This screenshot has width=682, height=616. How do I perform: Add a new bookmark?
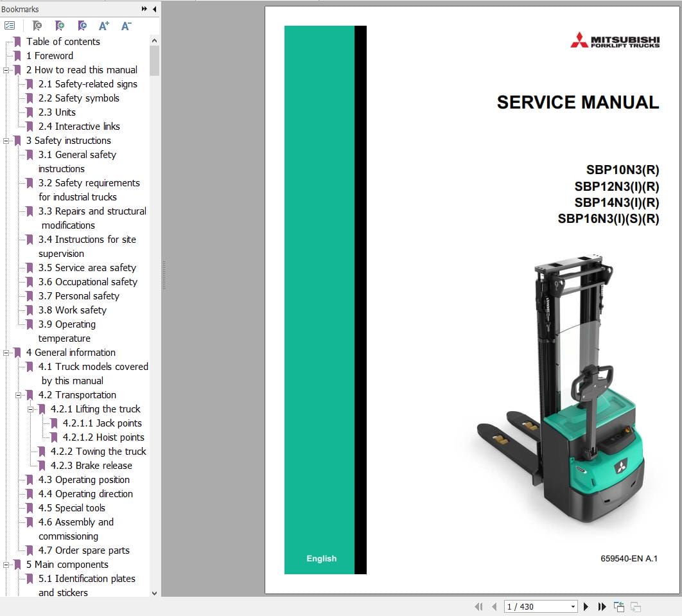(x=59, y=26)
